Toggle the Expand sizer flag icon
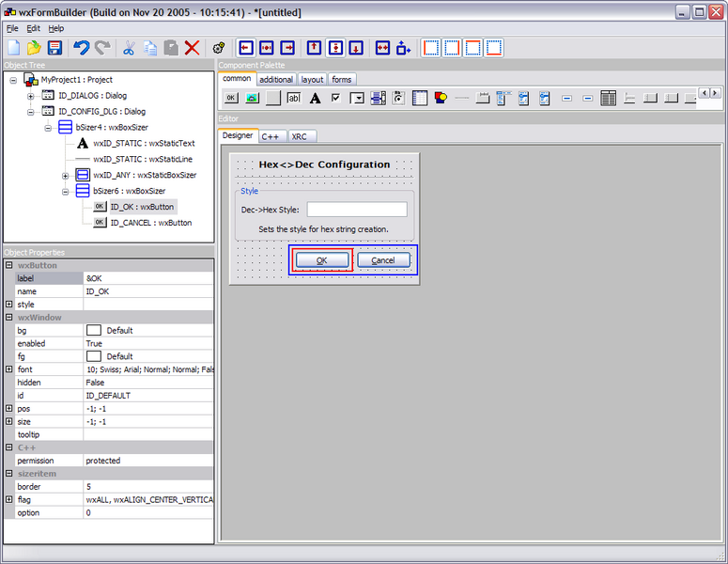The width and height of the screenshot is (728, 564). click(x=382, y=48)
